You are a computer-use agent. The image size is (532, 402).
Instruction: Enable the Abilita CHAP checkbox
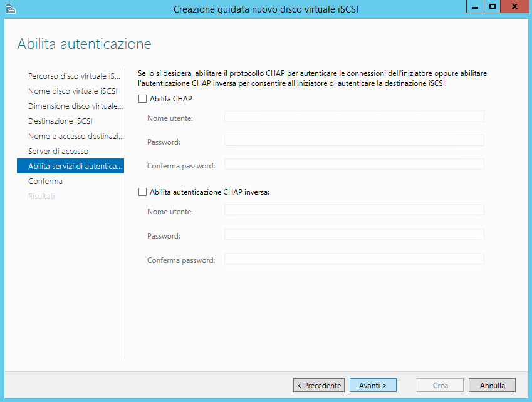coord(142,99)
